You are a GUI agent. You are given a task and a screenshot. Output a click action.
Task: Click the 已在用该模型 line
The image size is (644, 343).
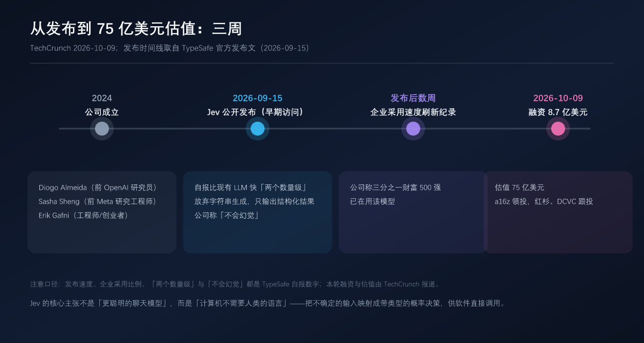pyautogui.click(x=372, y=202)
